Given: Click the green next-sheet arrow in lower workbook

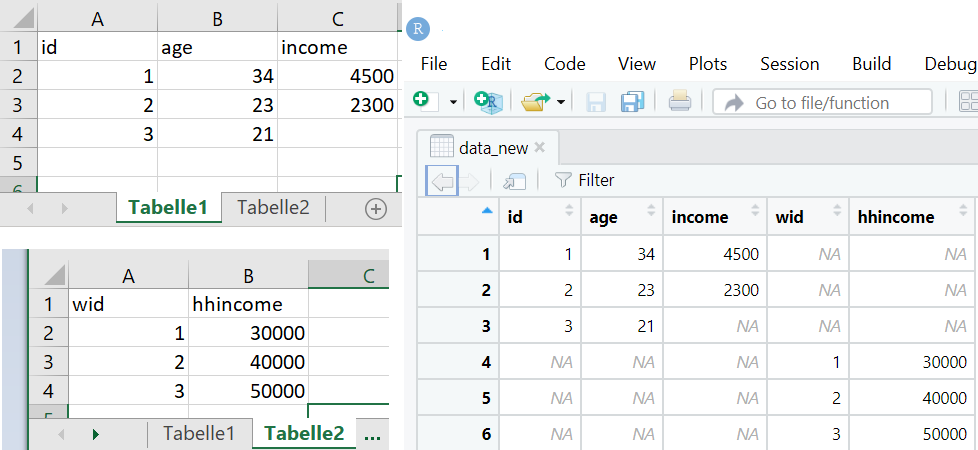Looking at the screenshot, I should pos(96,434).
